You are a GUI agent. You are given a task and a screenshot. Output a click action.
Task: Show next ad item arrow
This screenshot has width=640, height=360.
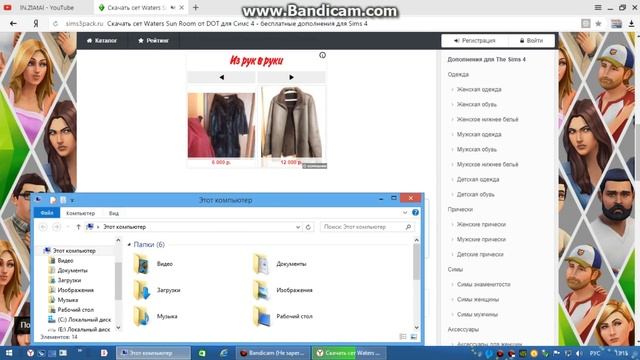[x=291, y=77]
